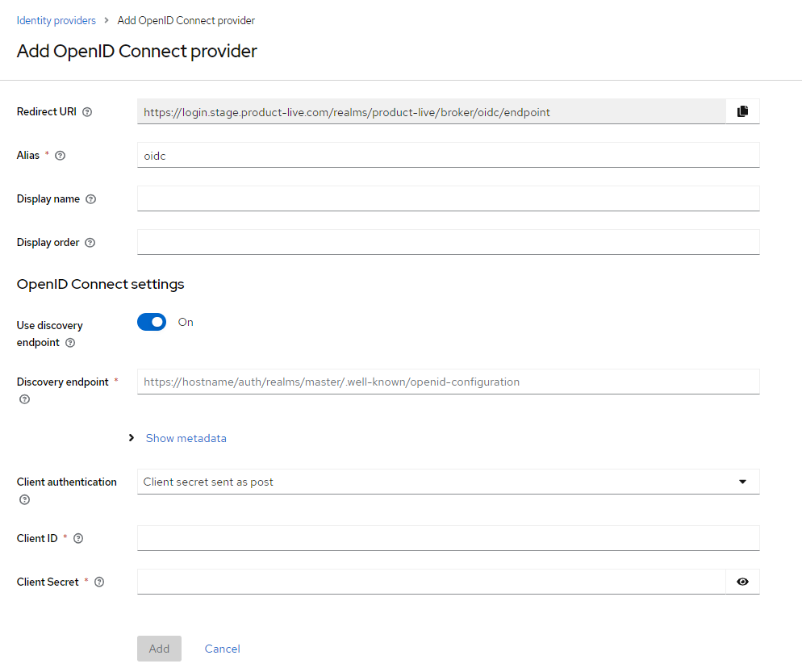
Task: Open the Client authentication dropdown
Action: click(448, 482)
